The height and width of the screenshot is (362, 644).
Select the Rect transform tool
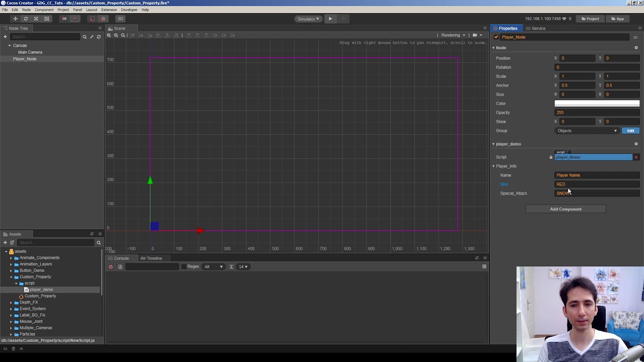pos(47,19)
